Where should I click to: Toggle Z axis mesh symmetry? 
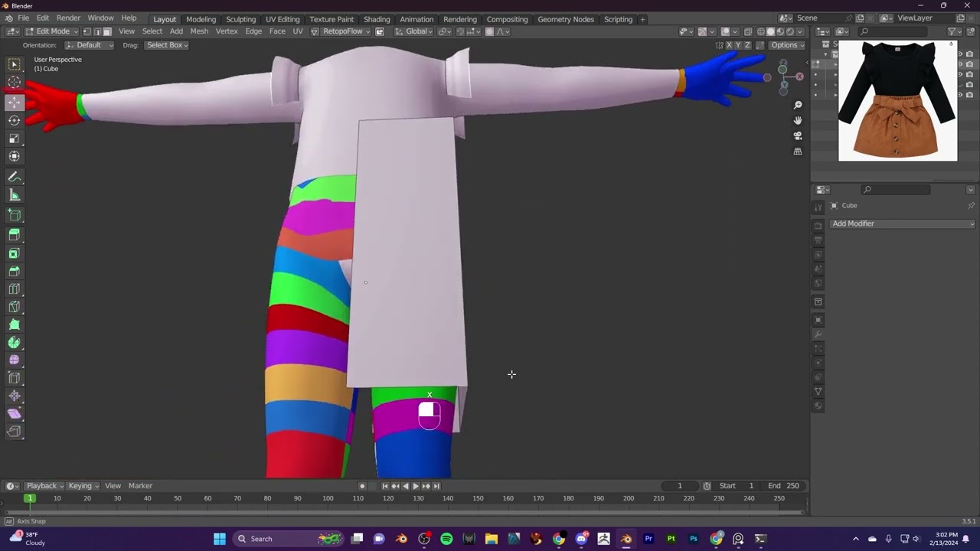coord(747,45)
